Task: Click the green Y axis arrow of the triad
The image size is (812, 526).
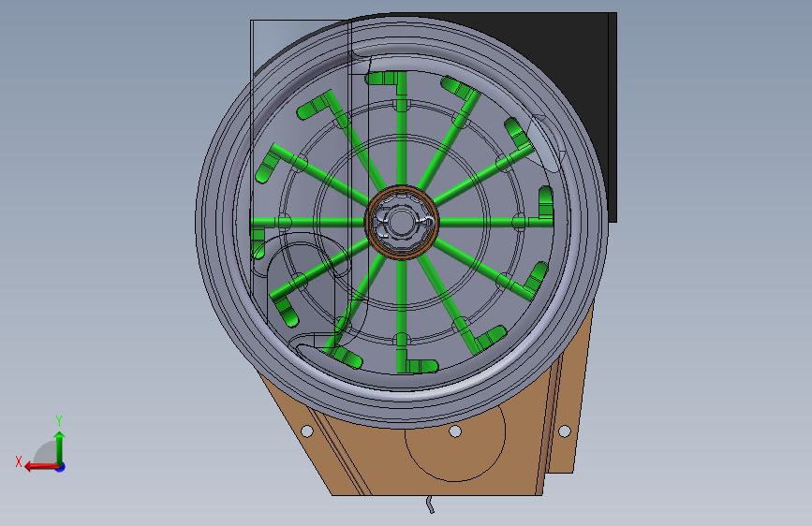Action: (x=60, y=447)
